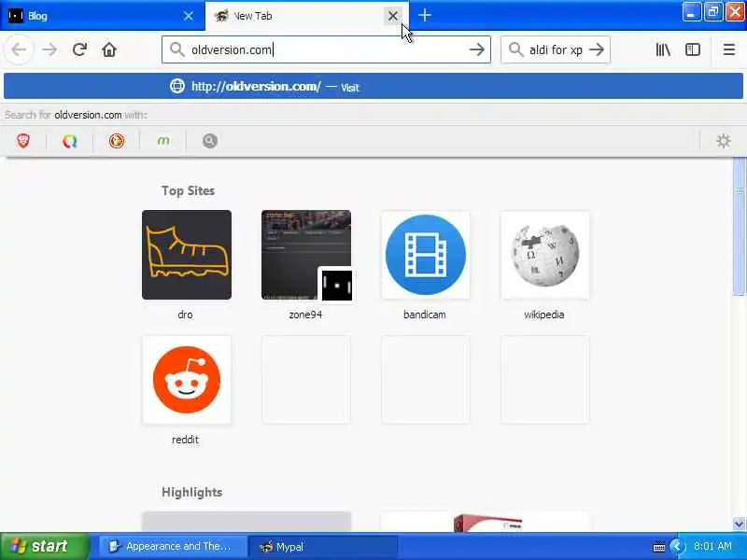The width and height of the screenshot is (747, 560).
Task: Close the Blog tab
Action: pos(189,16)
